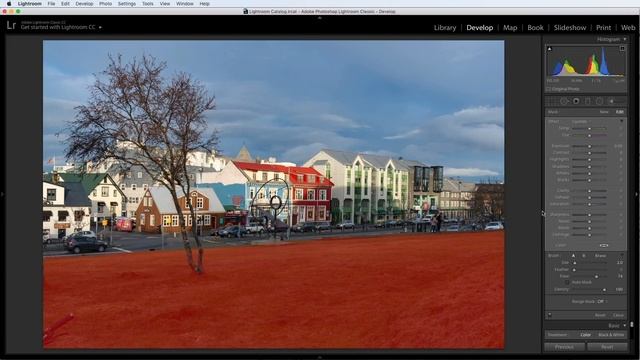Open the Color swatch for the brush effect
640x360 pixels.
click(x=604, y=245)
